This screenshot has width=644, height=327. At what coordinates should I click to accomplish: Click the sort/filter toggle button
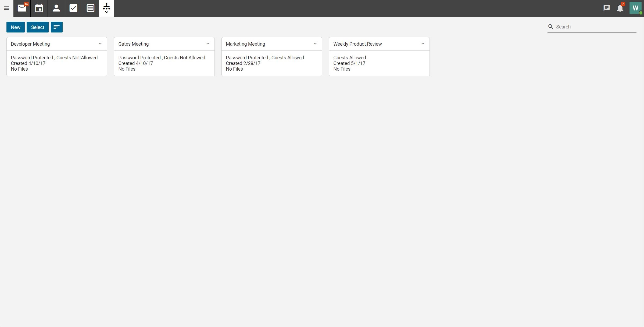click(56, 27)
